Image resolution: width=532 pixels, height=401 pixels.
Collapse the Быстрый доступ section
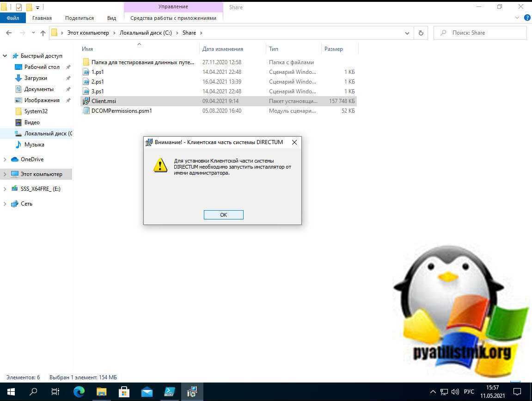[5, 56]
